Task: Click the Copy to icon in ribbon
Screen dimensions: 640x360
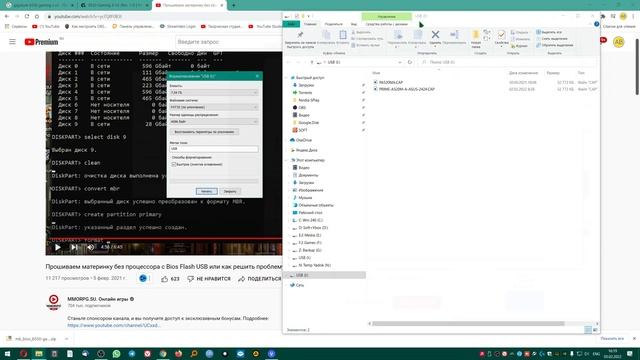Action: [417, 35]
